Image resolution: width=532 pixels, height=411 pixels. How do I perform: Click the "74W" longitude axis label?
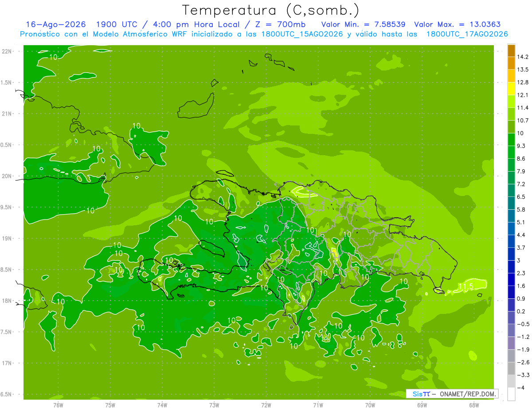click(x=162, y=405)
